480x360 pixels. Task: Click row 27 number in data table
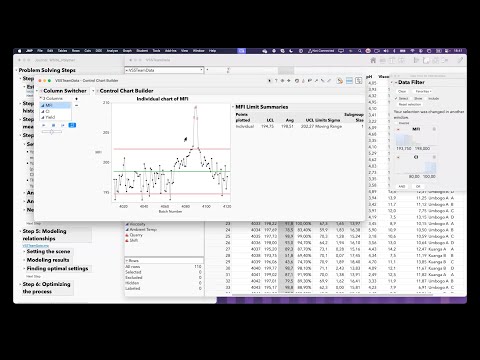(x=228, y=249)
